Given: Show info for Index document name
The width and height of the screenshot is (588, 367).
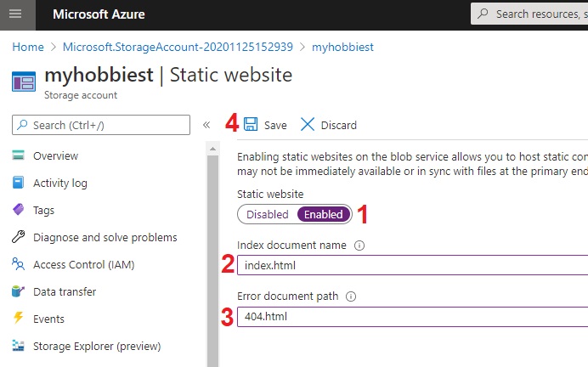Looking at the screenshot, I should click(x=359, y=246).
